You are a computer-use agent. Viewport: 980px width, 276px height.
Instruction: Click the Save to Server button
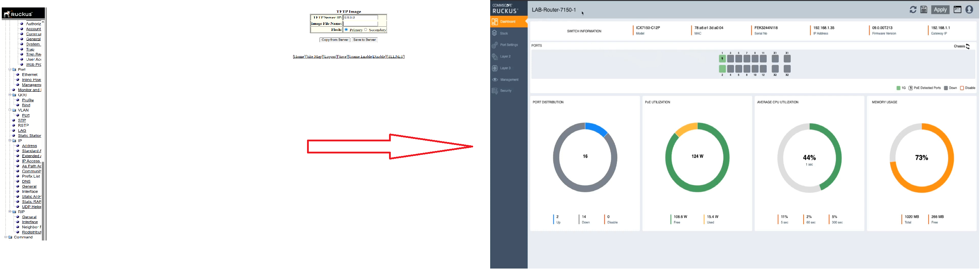click(365, 39)
